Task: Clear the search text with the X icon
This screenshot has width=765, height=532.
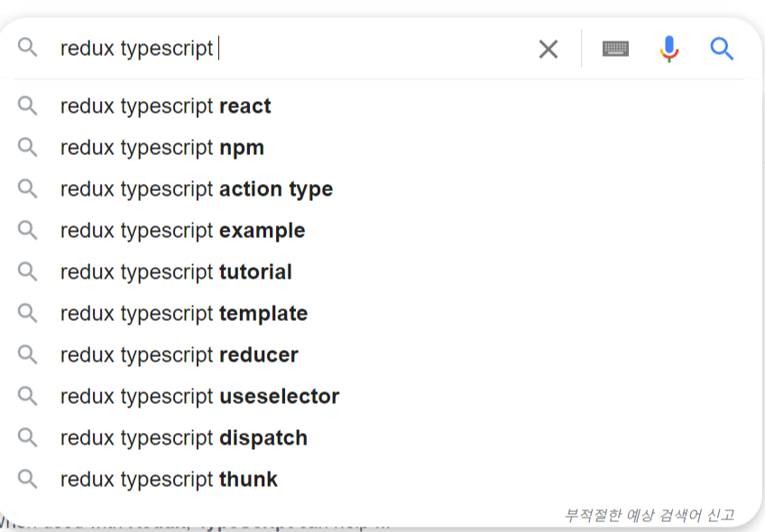Action: (548, 50)
